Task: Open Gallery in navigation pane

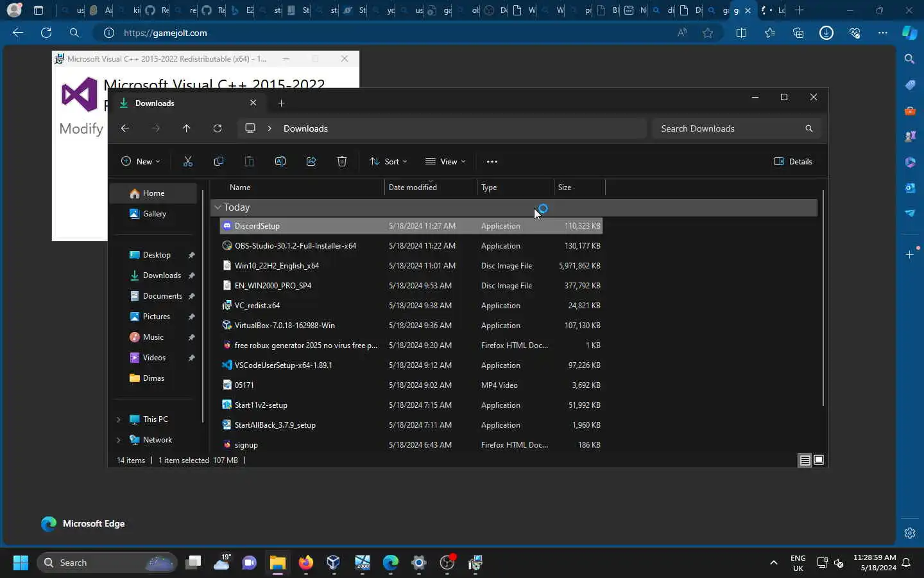Action: click(153, 214)
